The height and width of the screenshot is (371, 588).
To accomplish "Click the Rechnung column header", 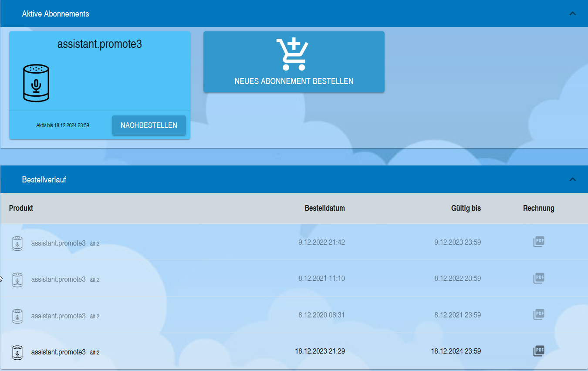I will pos(539,208).
